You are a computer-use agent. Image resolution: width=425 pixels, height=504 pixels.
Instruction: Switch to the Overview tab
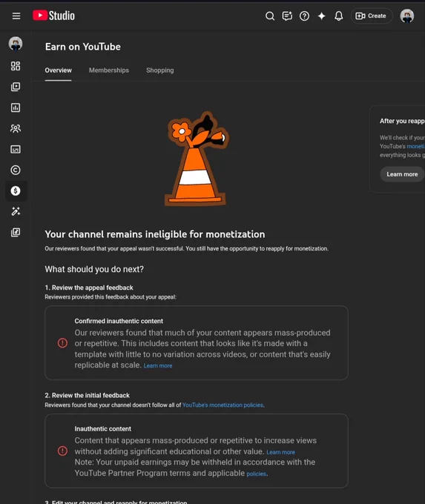[59, 70]
